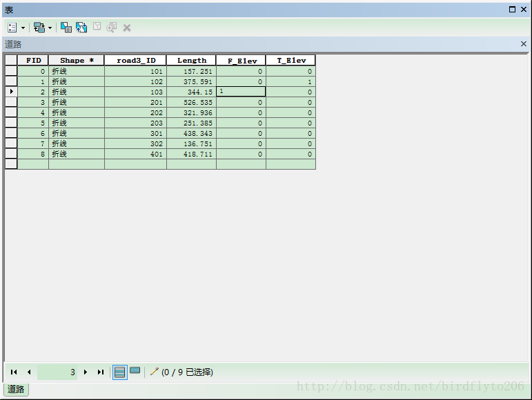
Task: Click row selector of current record FID 2
Action: click(11, 92)
